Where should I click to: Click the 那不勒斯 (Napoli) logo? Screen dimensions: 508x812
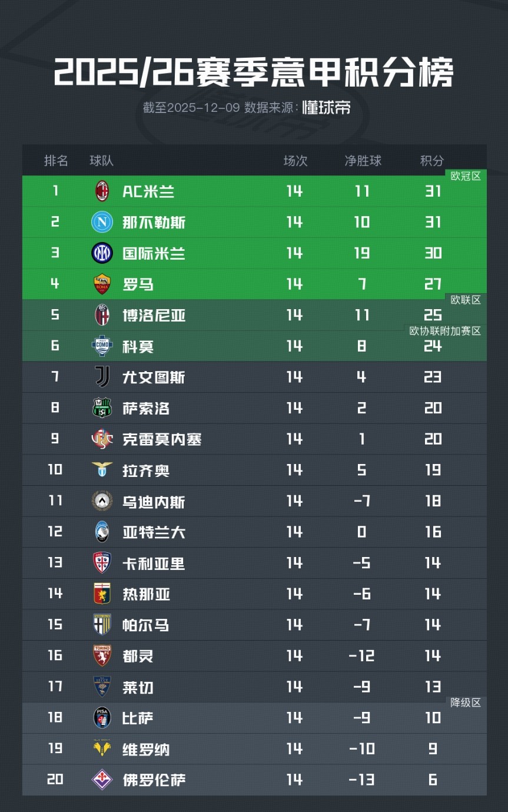(x=102, y=222)
